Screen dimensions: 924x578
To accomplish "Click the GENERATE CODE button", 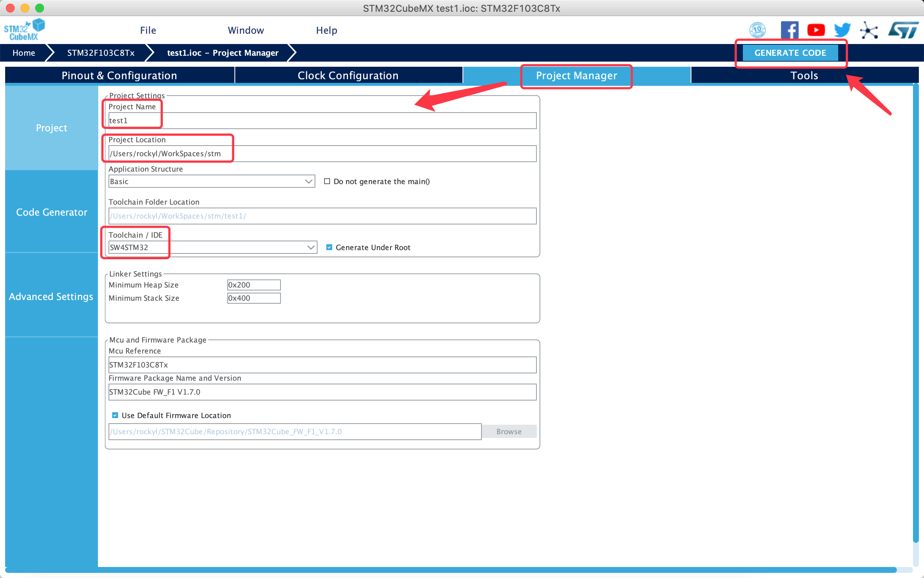I will (790, 53).
